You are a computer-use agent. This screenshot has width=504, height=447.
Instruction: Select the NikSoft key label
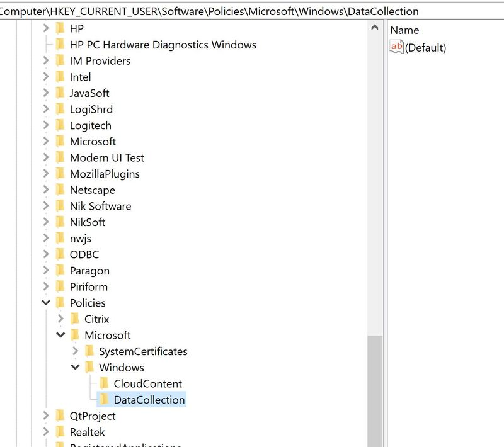(88, 222)
